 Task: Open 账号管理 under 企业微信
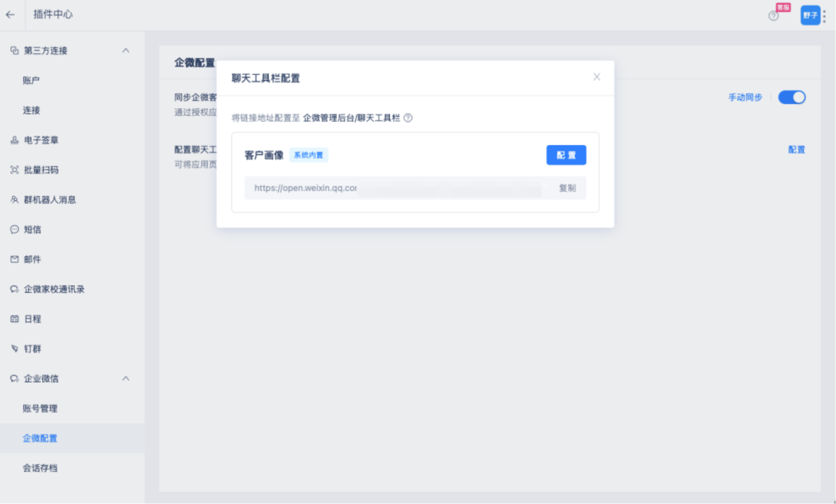click(40, 408)
